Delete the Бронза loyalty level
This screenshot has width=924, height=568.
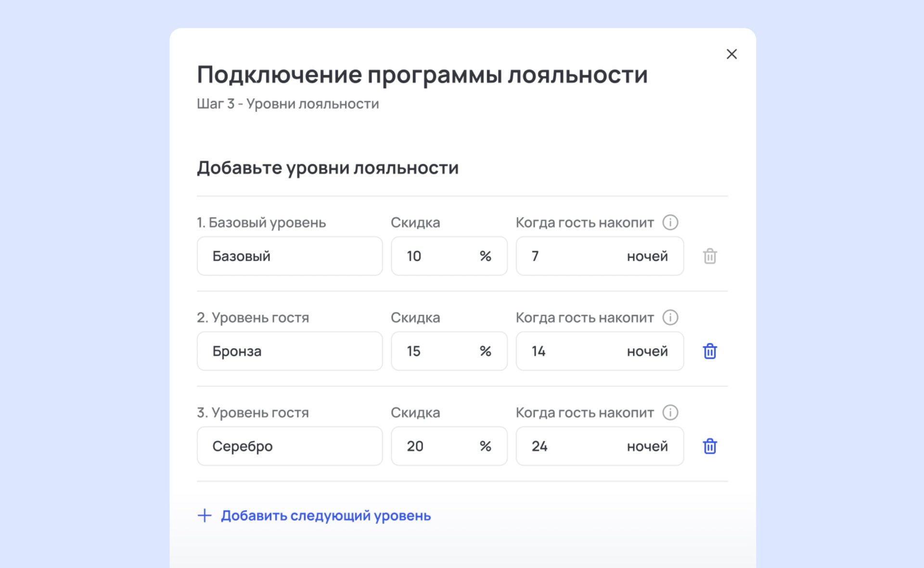point(710,351)
